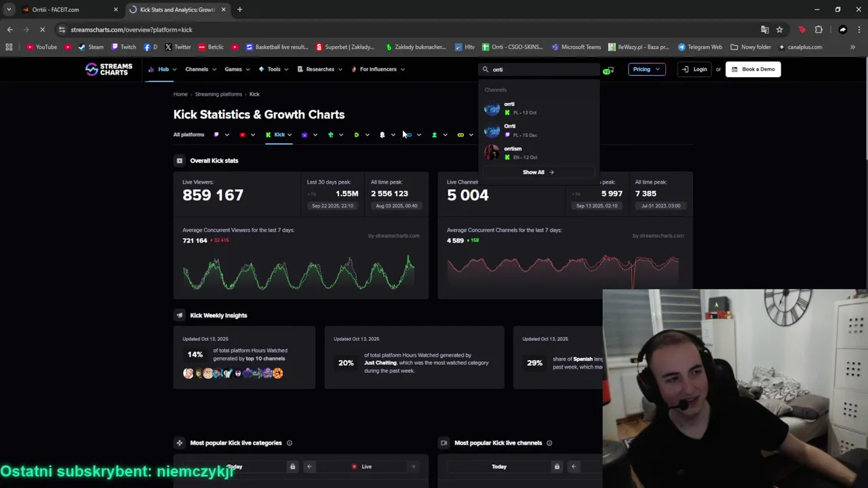Click the Login button

pyautogui.click(x=694, y=69)
